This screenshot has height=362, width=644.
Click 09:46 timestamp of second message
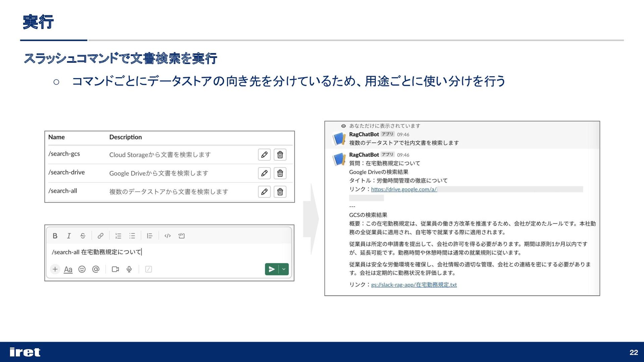[x=403, y=155]
